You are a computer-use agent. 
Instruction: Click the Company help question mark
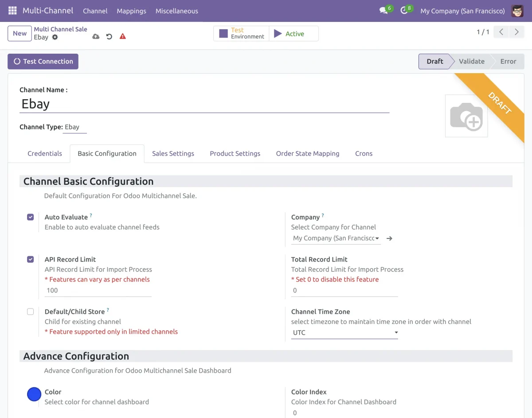tap(323, 215)
